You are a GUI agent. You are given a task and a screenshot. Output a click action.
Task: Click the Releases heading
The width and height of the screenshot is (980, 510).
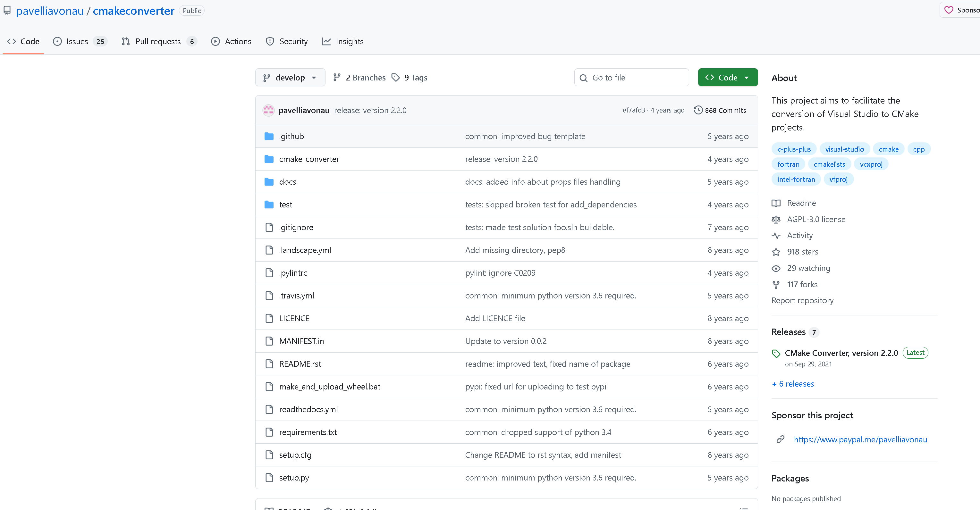click(788, 332)
